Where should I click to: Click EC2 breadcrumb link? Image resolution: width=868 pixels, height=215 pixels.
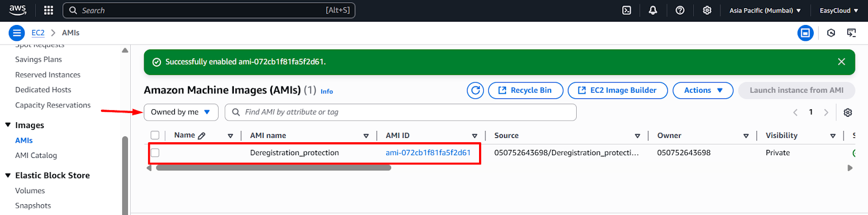(x=38, y=33)
